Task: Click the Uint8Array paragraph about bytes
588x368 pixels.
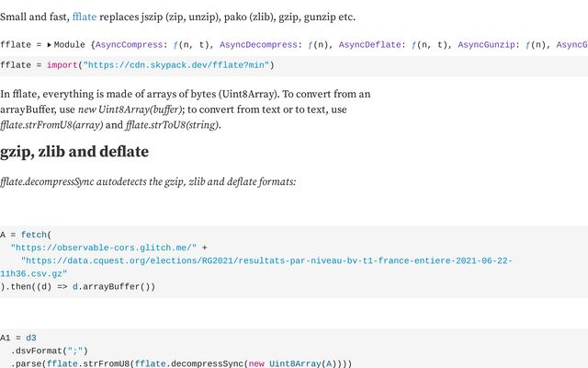Action: [x=186, y=109]
